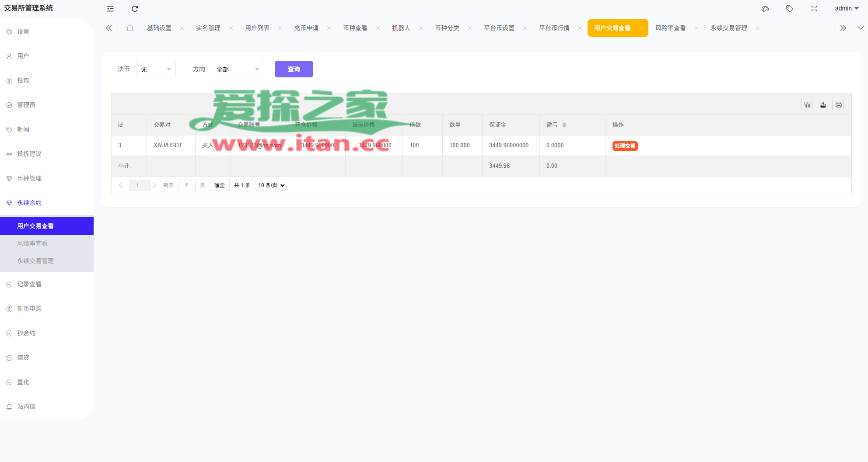This screenshot has height=462, width=868.
Task: Sort the 盈亏 column
Action: (564, 125)
